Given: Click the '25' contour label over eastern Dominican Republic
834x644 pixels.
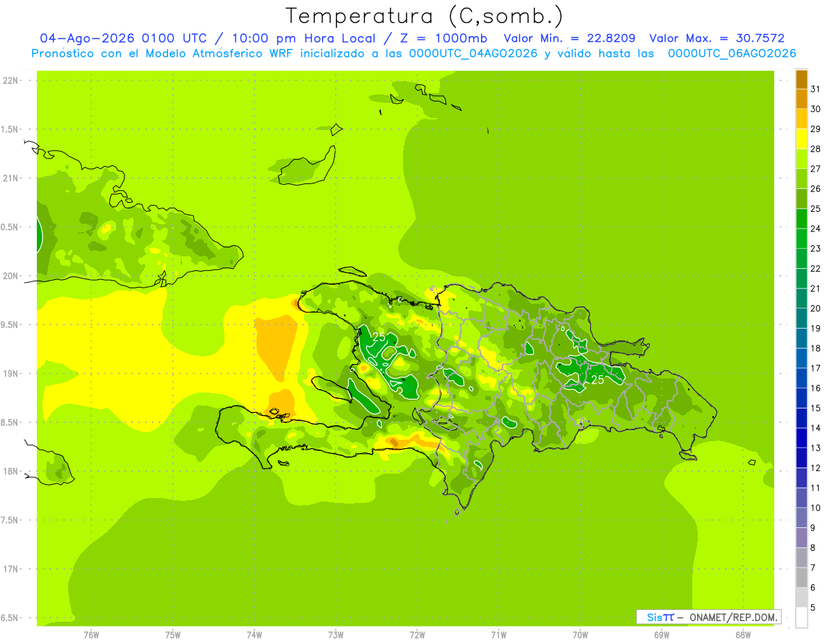Looking at the screenshot, I should click(597, 379).
